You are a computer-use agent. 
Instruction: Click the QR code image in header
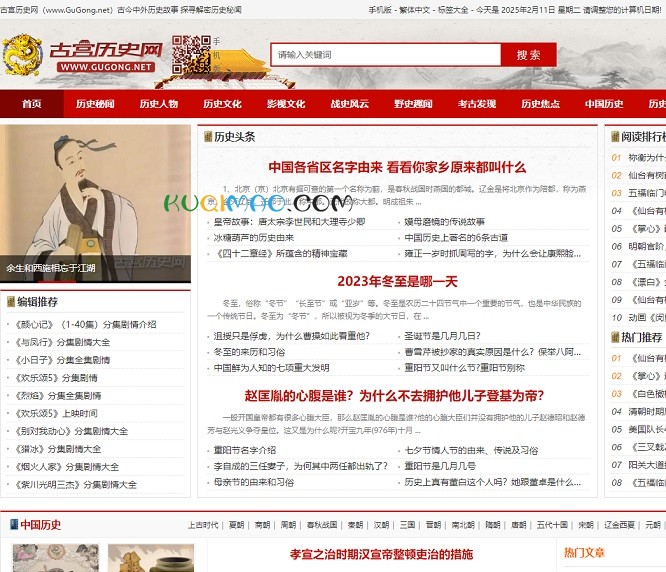coord(191,55)
